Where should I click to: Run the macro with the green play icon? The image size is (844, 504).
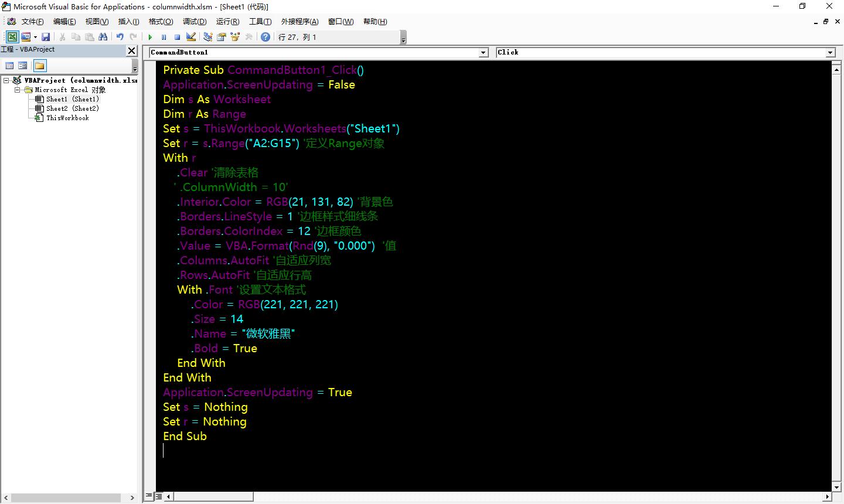click(150, 37)
